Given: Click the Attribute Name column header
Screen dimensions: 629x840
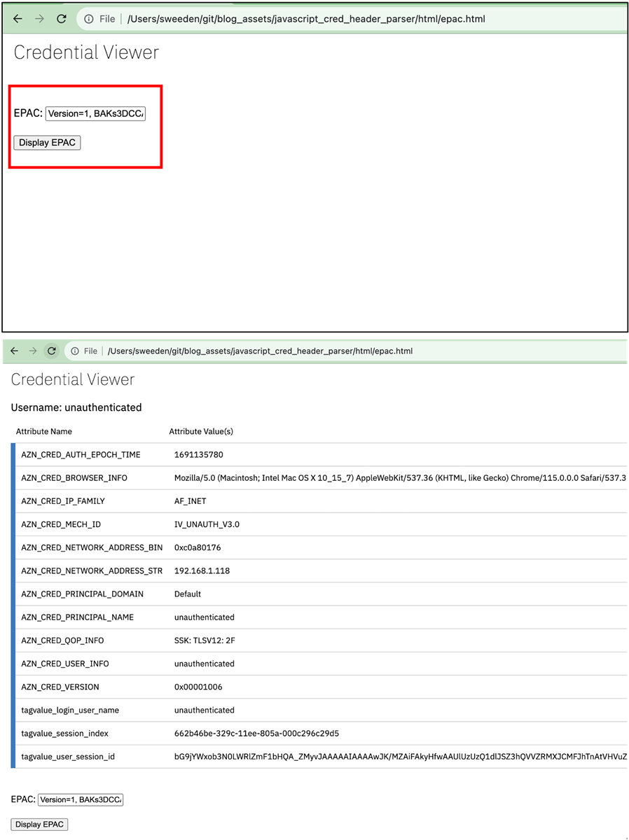Looking at the screenshot, I should point(44,431).
